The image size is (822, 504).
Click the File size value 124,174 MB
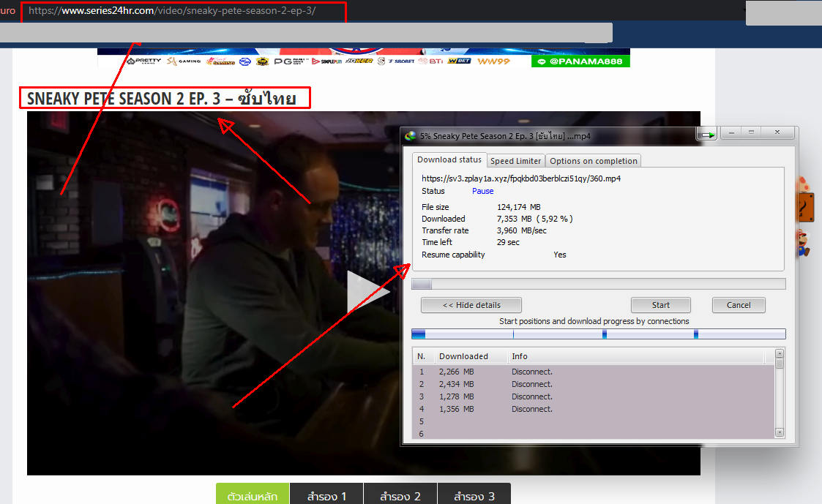click(518, 207)
